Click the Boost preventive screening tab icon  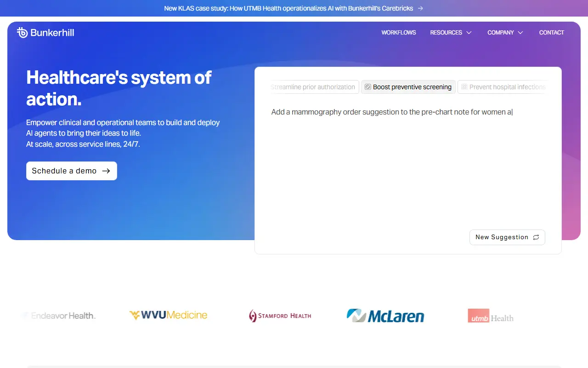pos(368,87)
